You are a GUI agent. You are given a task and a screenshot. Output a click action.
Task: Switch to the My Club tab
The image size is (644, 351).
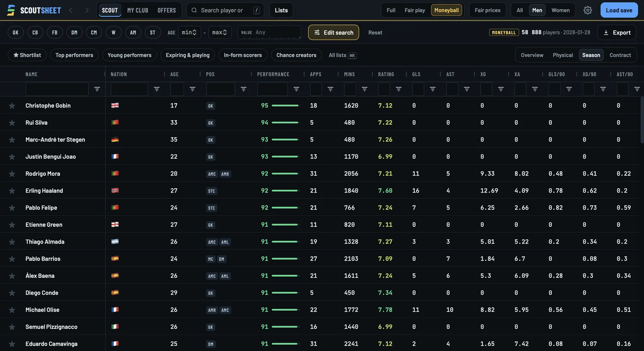(x=138, y=10)
